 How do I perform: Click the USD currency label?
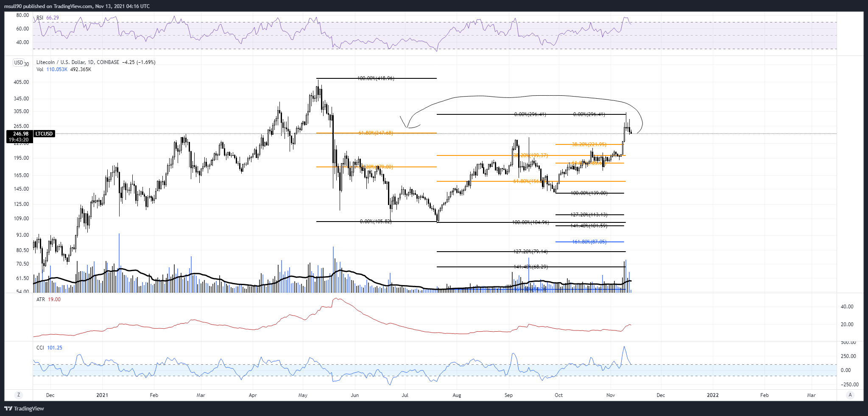click(19, 62)
